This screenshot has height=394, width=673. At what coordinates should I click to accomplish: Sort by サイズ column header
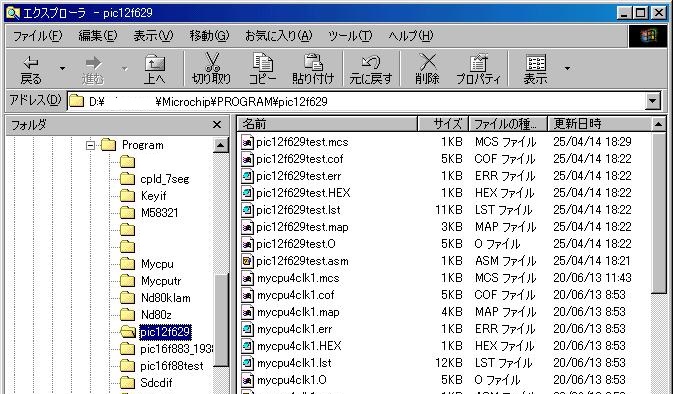(x=443, y=124)
